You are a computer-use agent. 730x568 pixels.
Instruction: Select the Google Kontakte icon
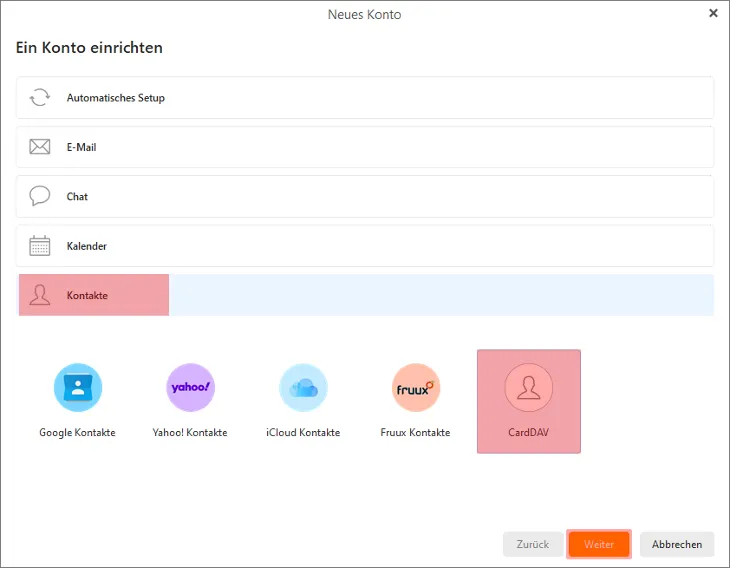click(x=78, y=387)
